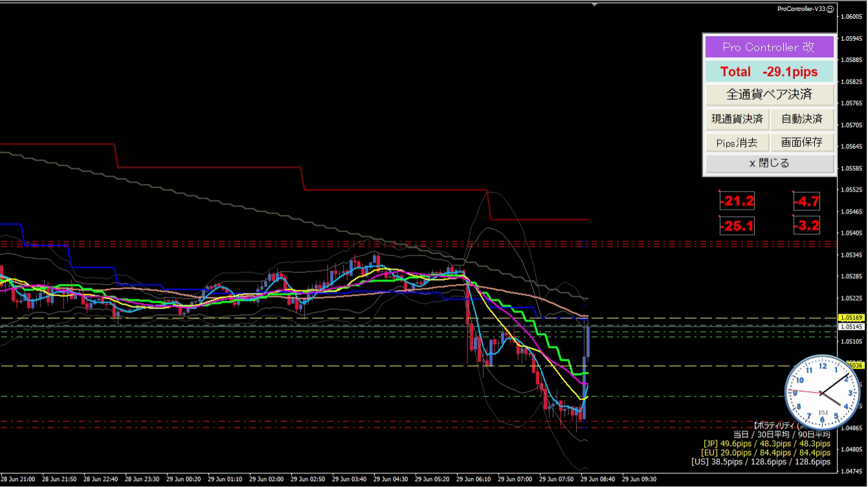The width and height of the screenshot is (868, 487).
Task: Click the 1.05525 price scale label
Action: [x=852, y=189]
